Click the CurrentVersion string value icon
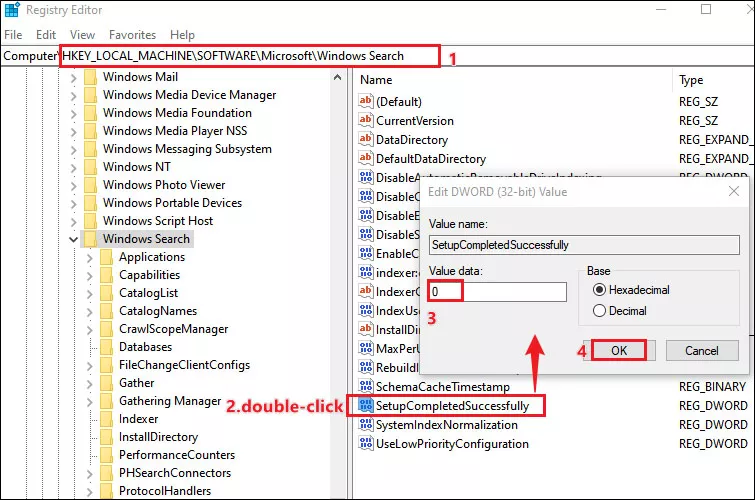The image size is (755, 500). 365,120
